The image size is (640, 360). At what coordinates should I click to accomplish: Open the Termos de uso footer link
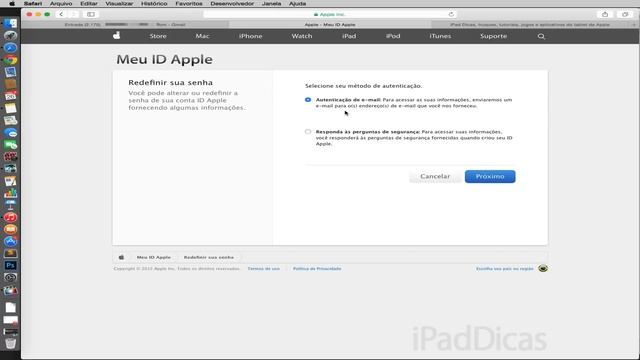tap(264, 269)
